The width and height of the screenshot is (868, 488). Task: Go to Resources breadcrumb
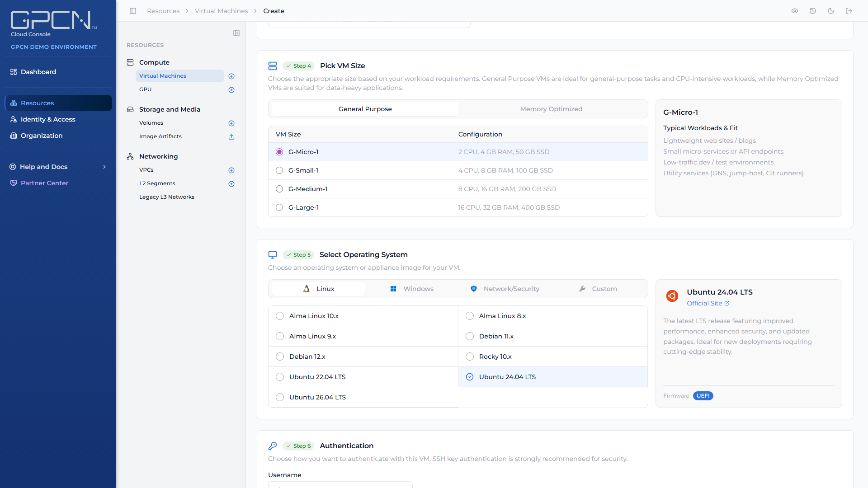163,11
